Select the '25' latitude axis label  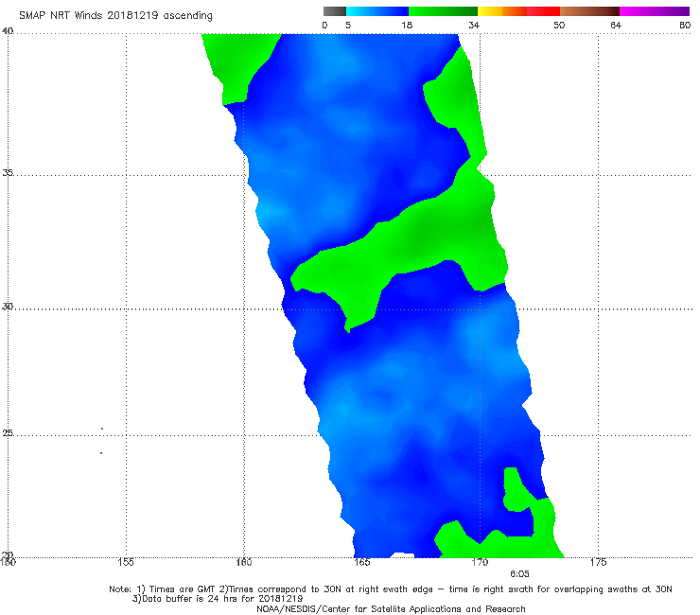tap(8, 432)
